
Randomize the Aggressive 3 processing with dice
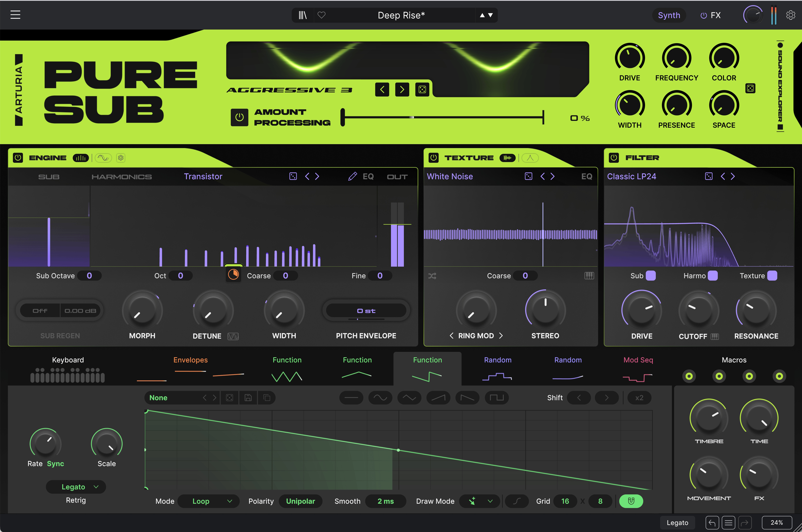click(x=422, y=90)
